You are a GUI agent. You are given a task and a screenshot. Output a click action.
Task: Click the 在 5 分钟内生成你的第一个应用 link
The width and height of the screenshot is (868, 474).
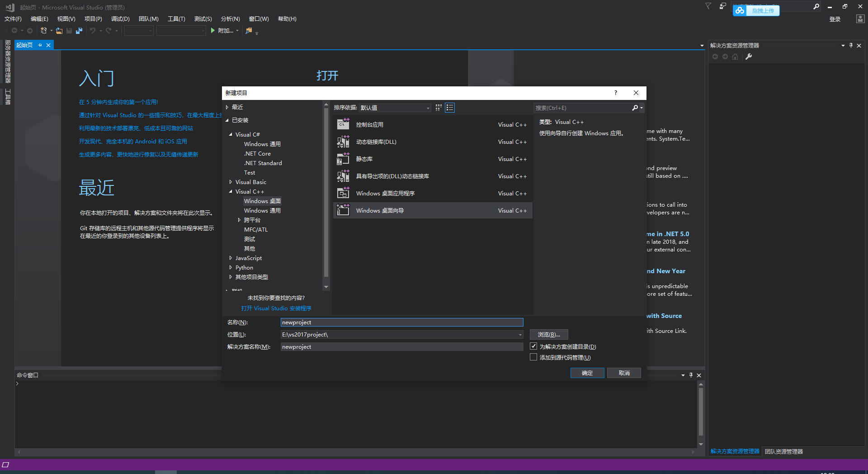click(x=118, y=102)
